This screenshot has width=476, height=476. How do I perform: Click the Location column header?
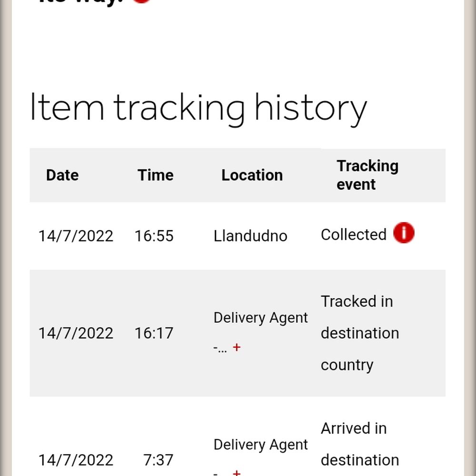(252, 175)
